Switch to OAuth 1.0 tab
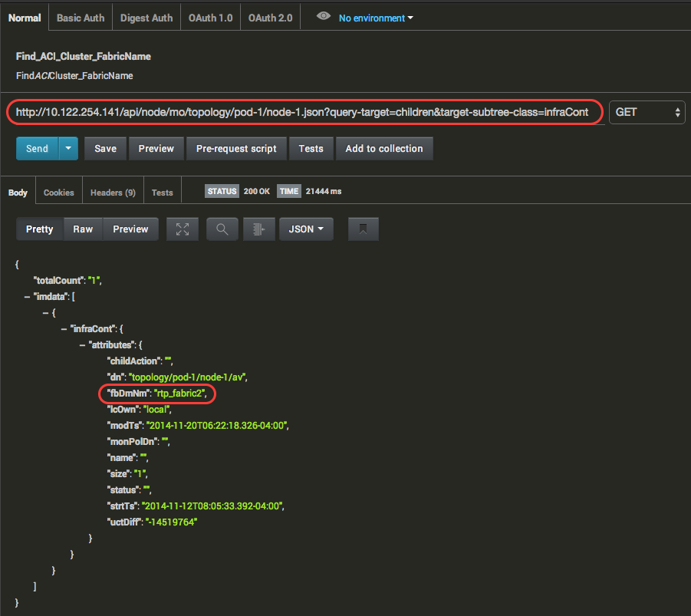Image resolution: width=691 pixels, height=616 pixels. point(211,18)
